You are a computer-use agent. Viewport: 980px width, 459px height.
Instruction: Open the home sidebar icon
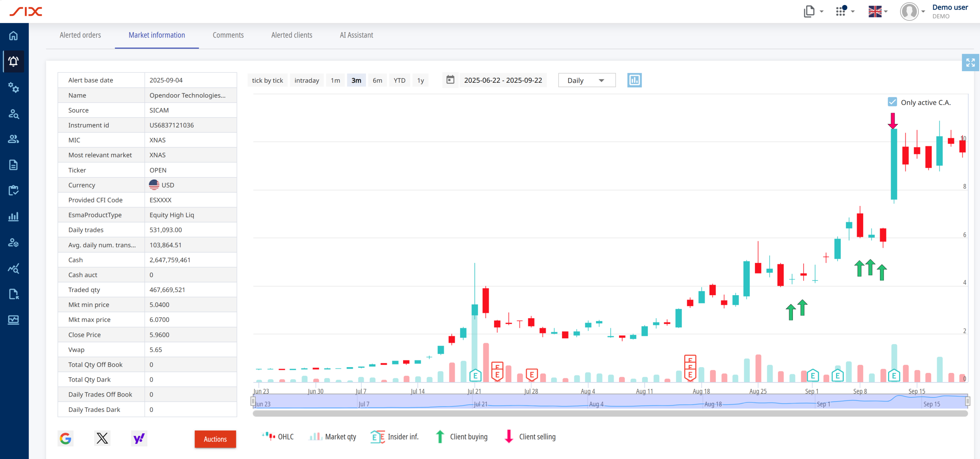coord(14,36)
